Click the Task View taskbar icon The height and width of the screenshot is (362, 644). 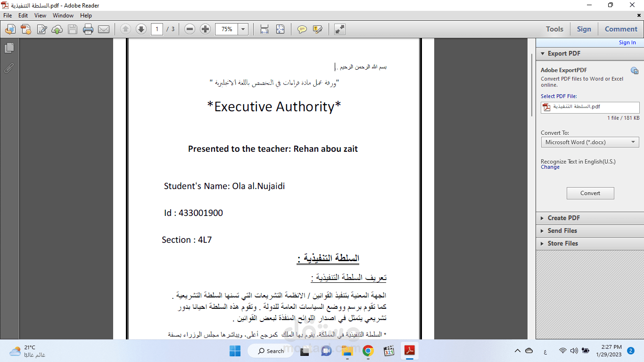click(x=305, y=351)
